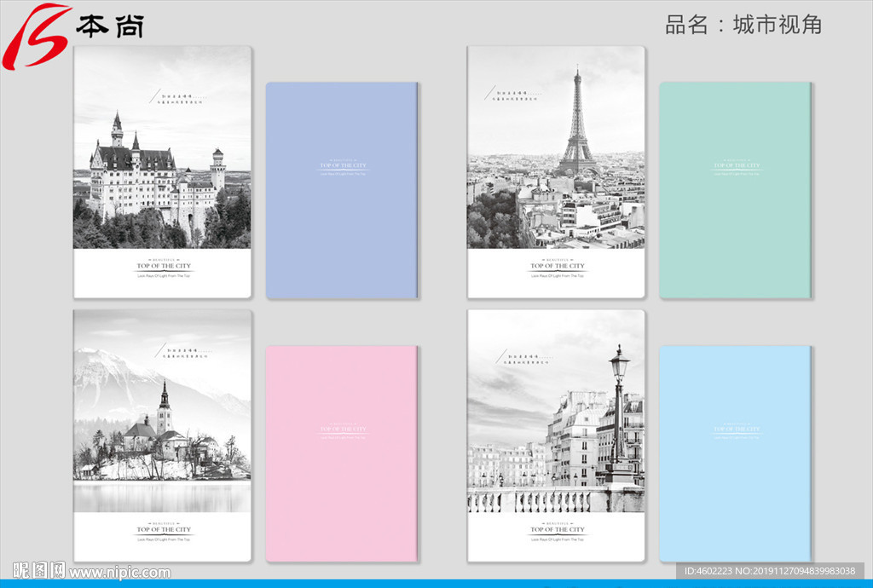Open the street lamp notebook cover
The height and width of the screenshot is (588, 873).
[x=556, y=435]
